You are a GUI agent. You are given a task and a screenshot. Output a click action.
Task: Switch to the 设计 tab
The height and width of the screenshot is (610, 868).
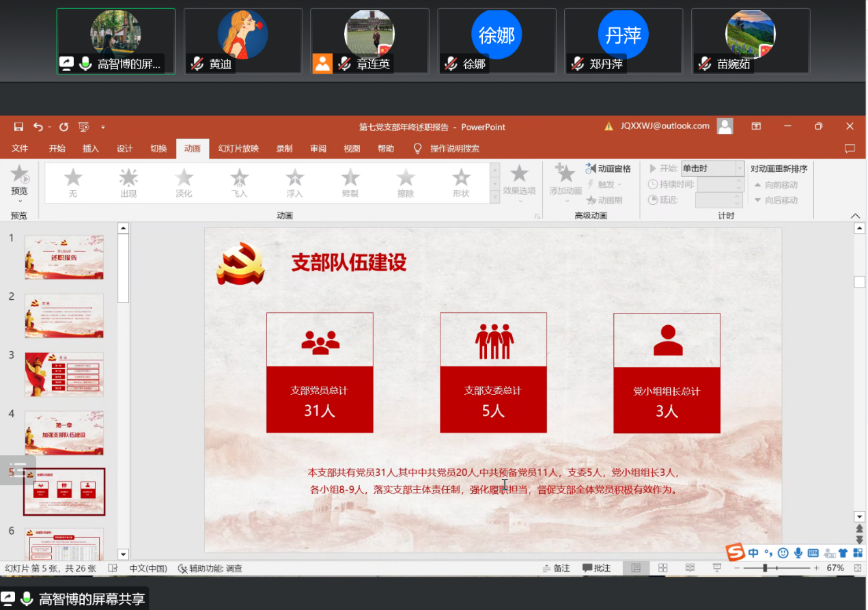125,148
